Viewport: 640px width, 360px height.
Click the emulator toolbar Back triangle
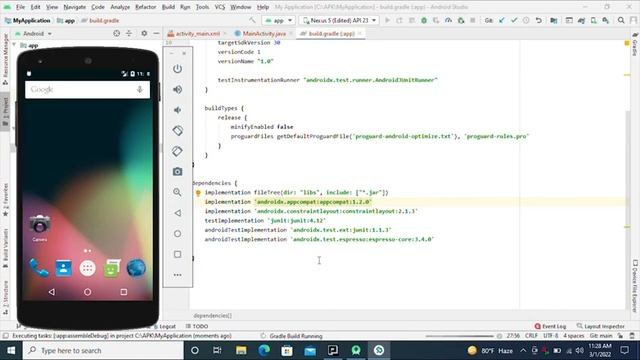(177, 213)
